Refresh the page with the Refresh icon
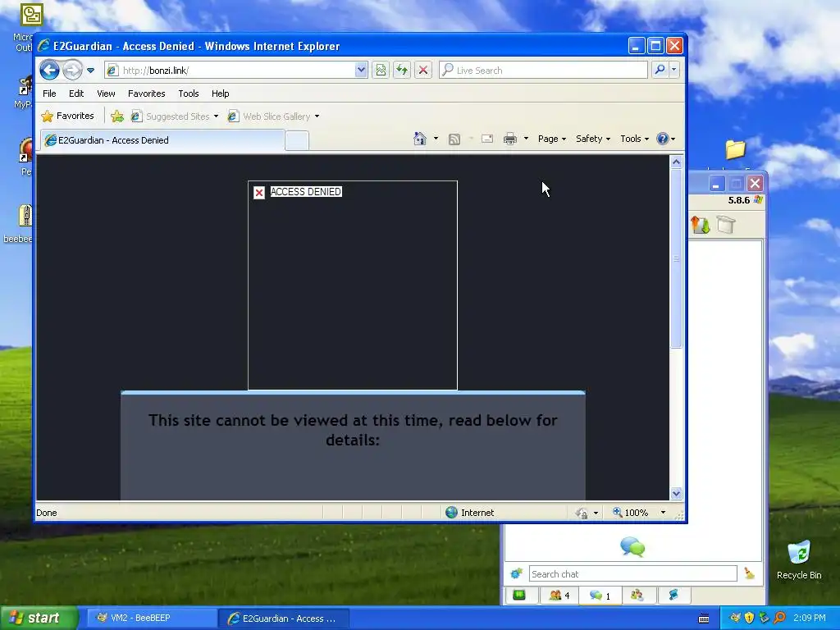Screen dimensions: 840x630 [402, 71]
